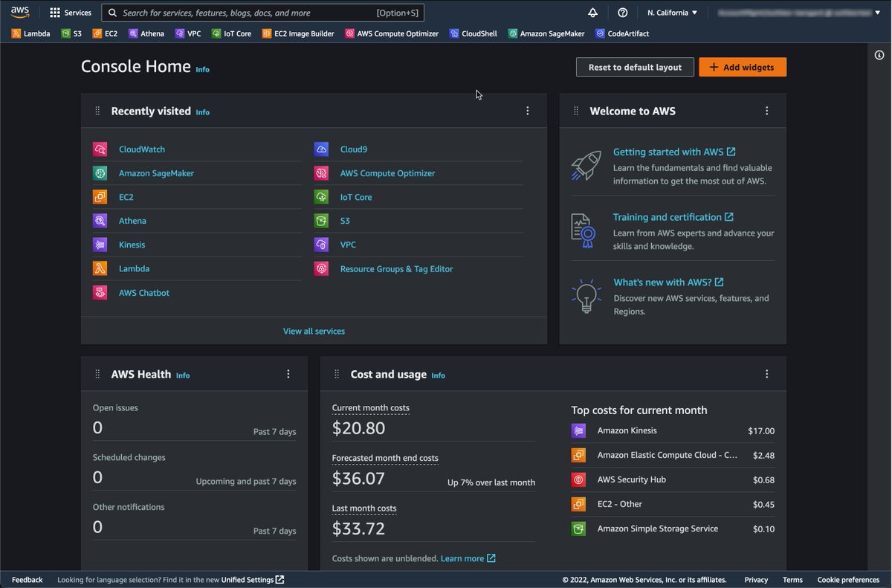The width and height of the screenshot is (892, 588).
Task: Open Recently visited Info link
Action: pyautogui.click(x=202, y=112)
